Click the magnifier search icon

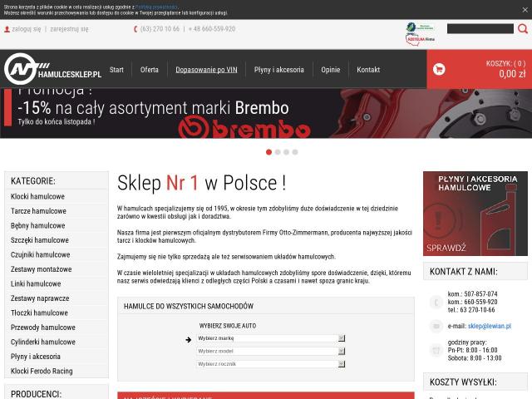(x=523, y=29)
